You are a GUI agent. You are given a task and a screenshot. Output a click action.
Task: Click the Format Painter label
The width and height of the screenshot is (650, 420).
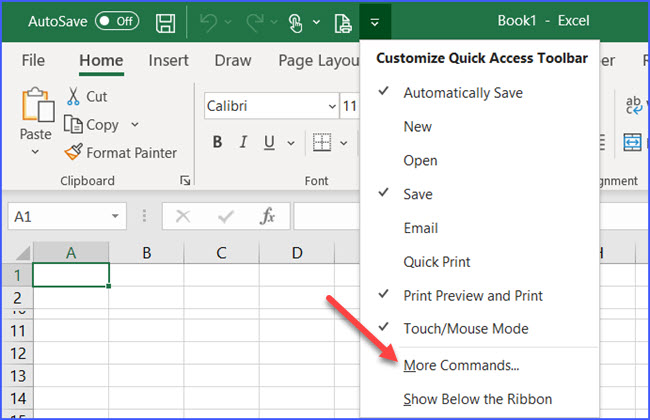(131, 153)
